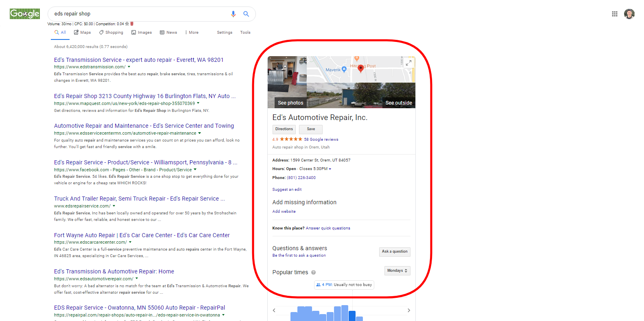644x321 pixels.
Task: Go to previous day in Popular times chart
Action: (x=274, y=310)
